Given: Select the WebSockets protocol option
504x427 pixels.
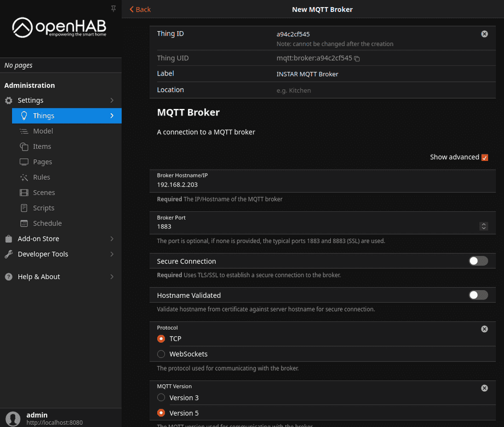Looking at the screenshot, I should [161, 354].
